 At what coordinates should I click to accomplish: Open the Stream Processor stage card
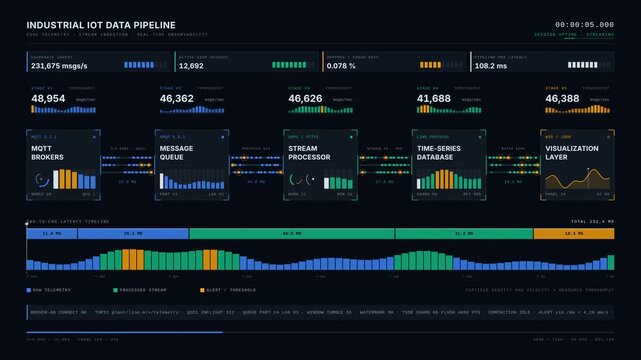[x=320, y=165]
